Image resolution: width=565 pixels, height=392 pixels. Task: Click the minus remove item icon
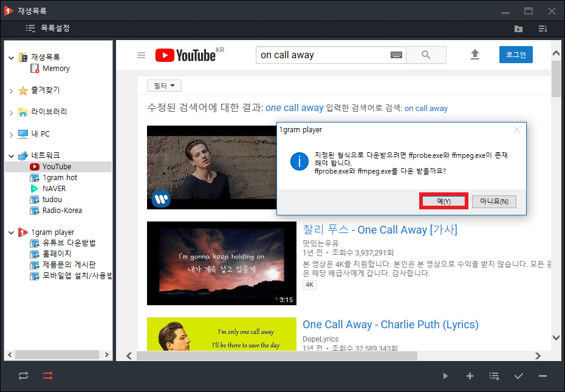[543, 376]
